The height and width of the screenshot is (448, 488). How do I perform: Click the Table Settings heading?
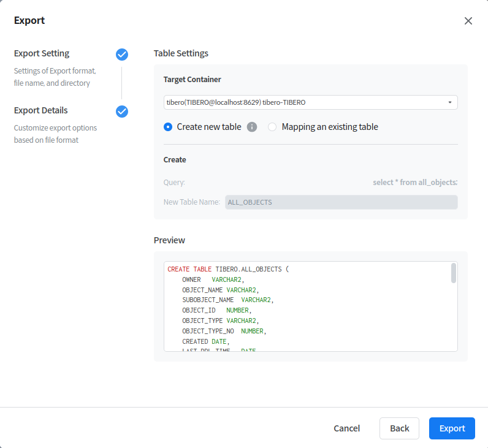pyautogui.click(x=181, y=53)
